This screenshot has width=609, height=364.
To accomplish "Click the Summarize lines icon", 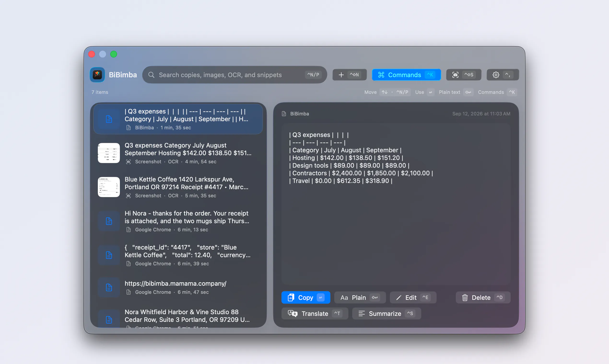I will tap(362, 313).
